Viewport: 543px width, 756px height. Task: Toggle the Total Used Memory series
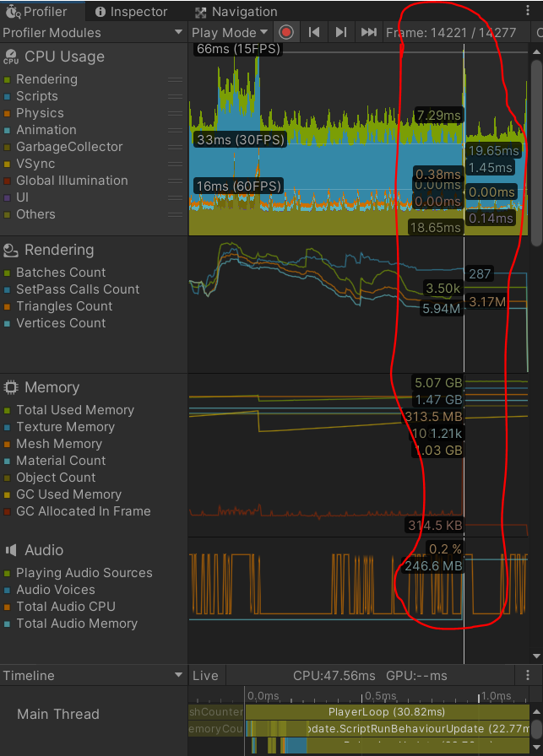point(7,410)
